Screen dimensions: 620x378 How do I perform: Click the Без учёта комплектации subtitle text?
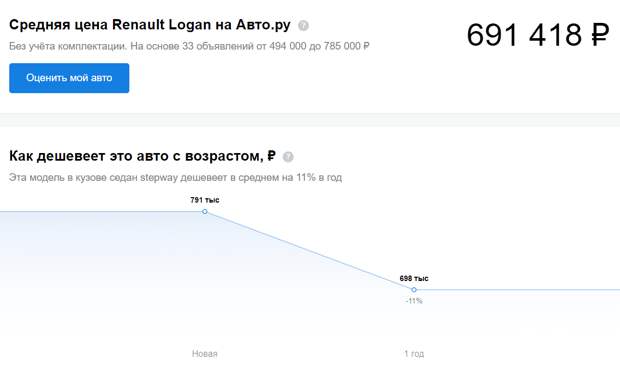tap(189, 46)
